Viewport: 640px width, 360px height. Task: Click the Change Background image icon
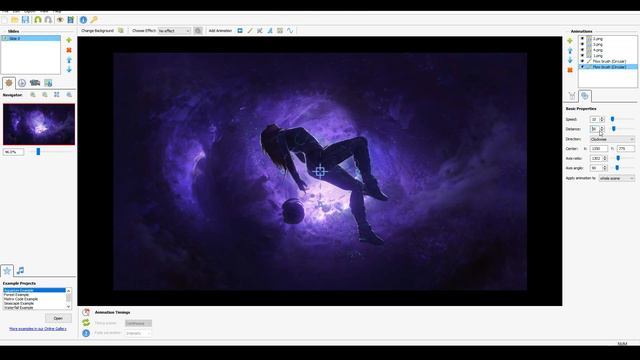coord(121,31)
